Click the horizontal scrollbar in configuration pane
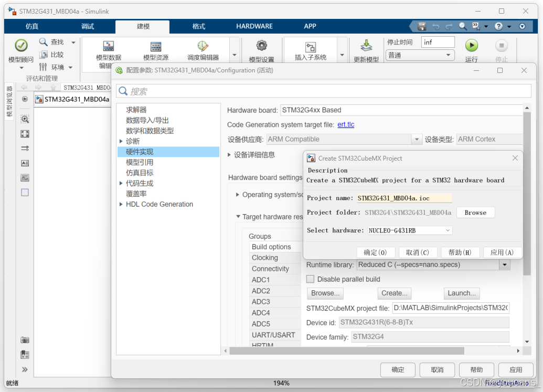The image size is (543, 392). click(347, 351)
